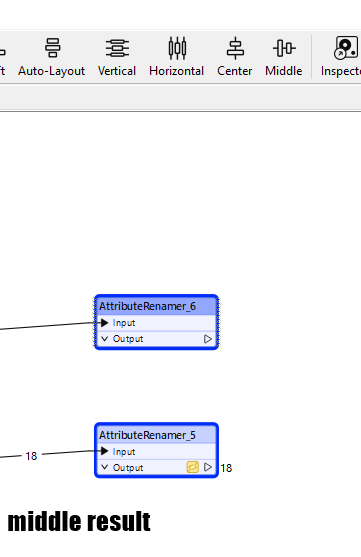
Task: Click the Input port arrow of AttributeRenamer_5
Action: (x=104, y=451)
